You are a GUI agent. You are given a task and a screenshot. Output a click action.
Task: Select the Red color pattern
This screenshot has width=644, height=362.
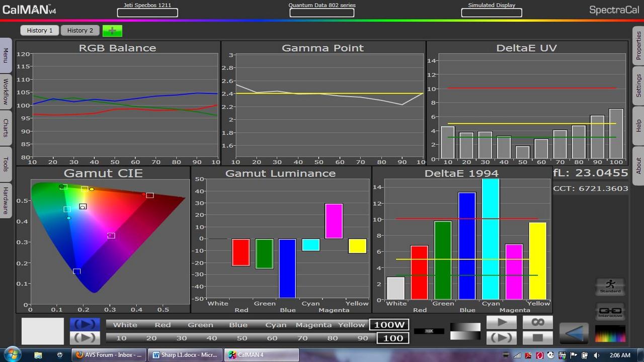[x=163, y=325]
